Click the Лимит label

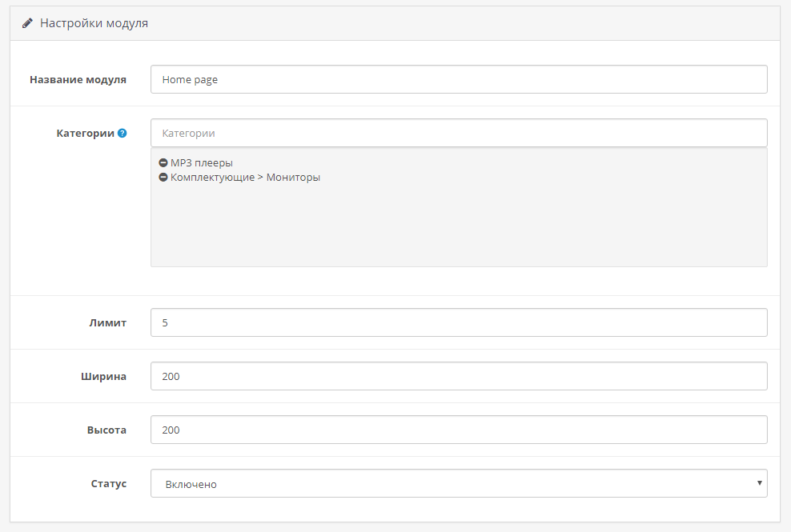(107, 322)
